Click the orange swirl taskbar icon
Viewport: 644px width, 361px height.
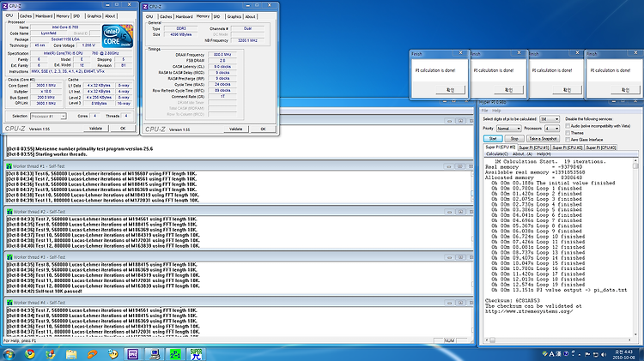pos(92,354)
